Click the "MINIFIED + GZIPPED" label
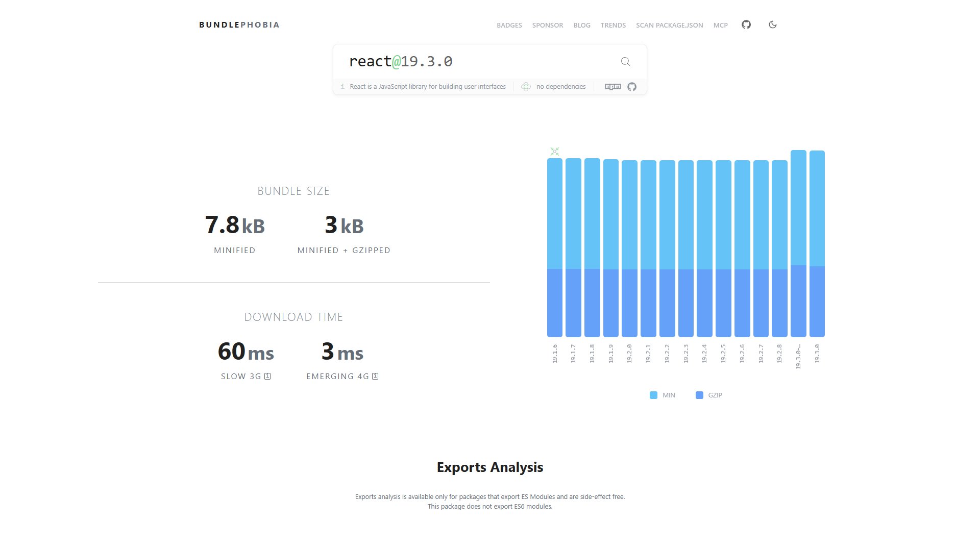Viewport: 980px width, 551px height. pos(344,251)
